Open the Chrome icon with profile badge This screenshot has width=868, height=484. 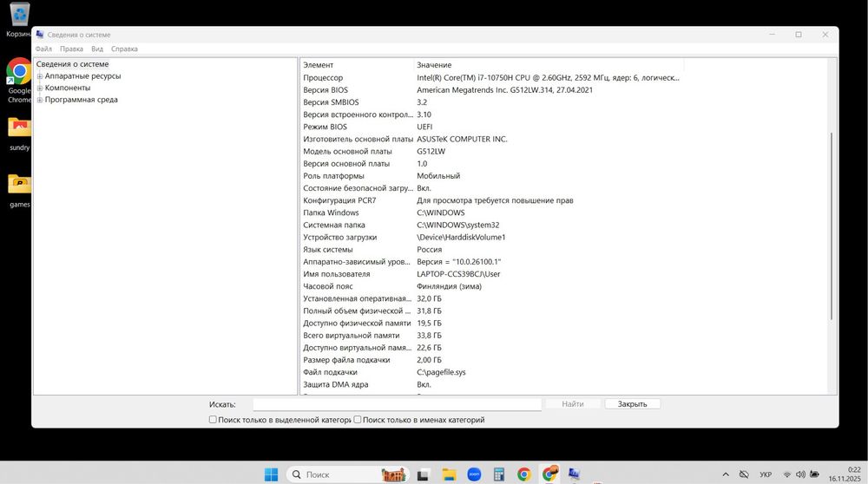(549, 474)
